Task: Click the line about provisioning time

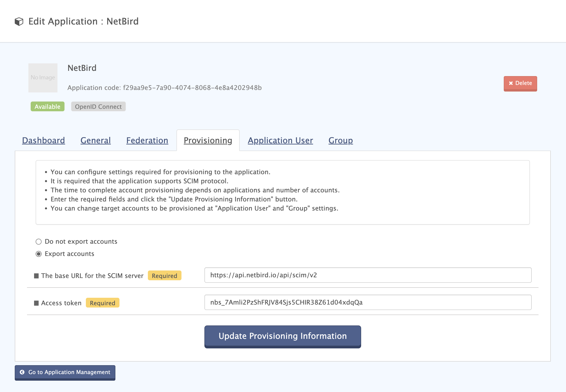Action: 195,190
